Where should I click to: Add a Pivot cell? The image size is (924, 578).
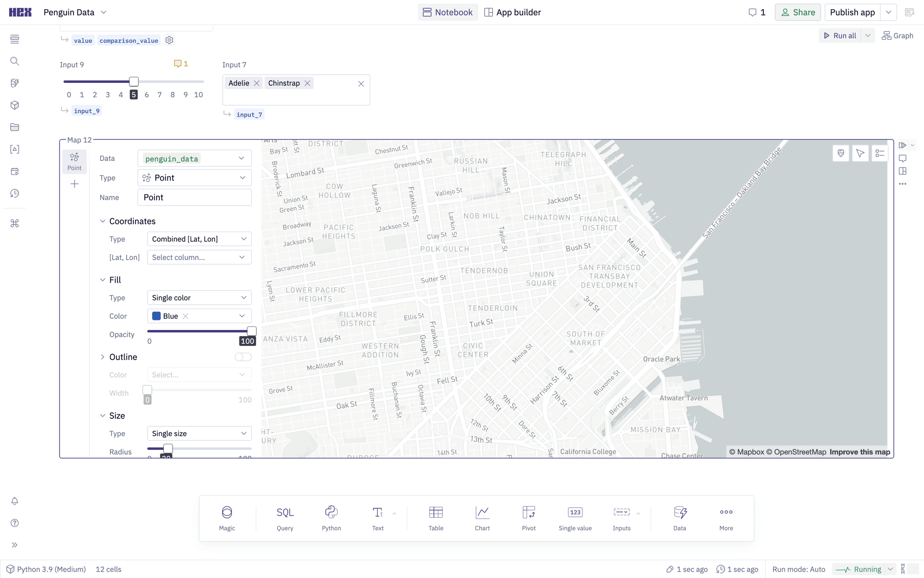click(x=528, y=518)
